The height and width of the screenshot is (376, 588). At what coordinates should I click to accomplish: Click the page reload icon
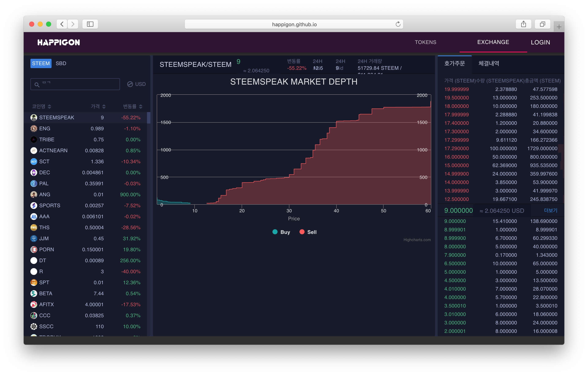[x=398, y=24]
